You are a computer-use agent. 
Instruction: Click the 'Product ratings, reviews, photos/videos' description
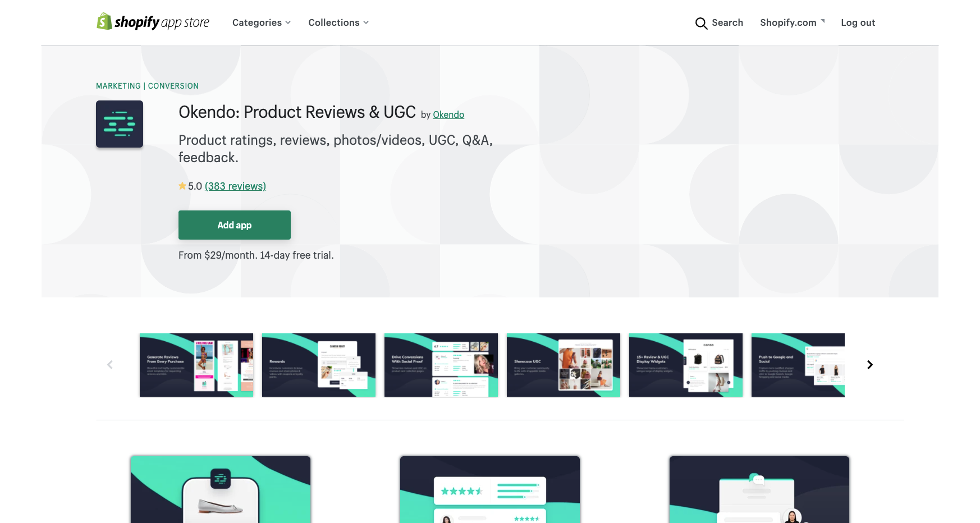click(336, 149)
